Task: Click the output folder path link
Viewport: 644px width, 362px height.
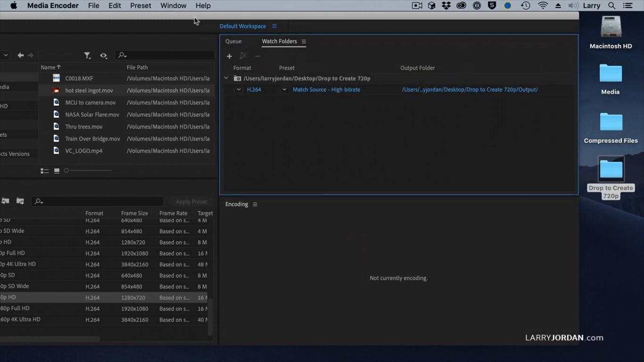Action: coord(470,90)
